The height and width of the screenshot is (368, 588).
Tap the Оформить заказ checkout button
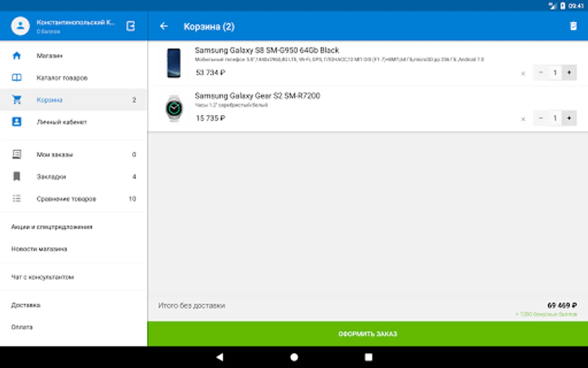[367, 334]
